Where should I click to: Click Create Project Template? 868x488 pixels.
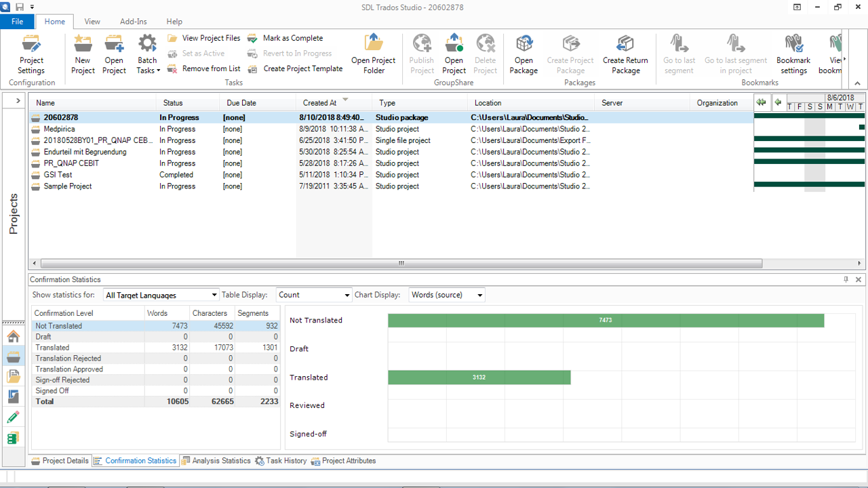(296, 68)
